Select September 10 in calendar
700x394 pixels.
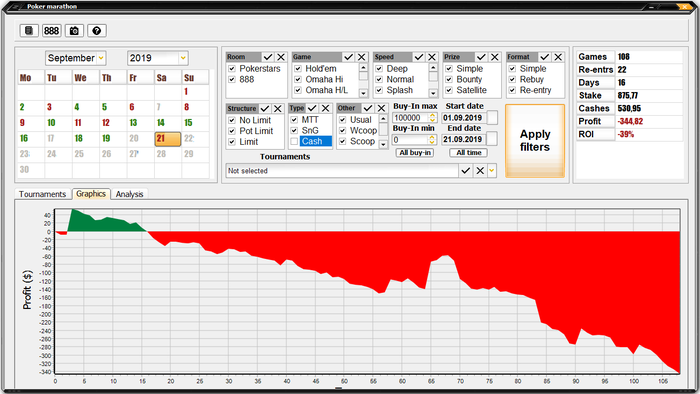[x=51, y=123]
